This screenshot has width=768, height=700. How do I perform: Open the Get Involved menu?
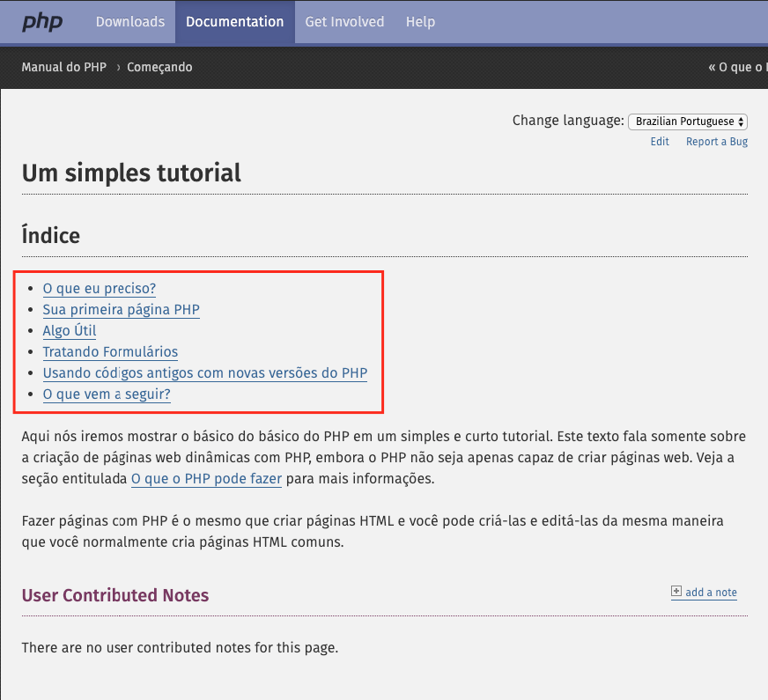(x=344, y=22)
